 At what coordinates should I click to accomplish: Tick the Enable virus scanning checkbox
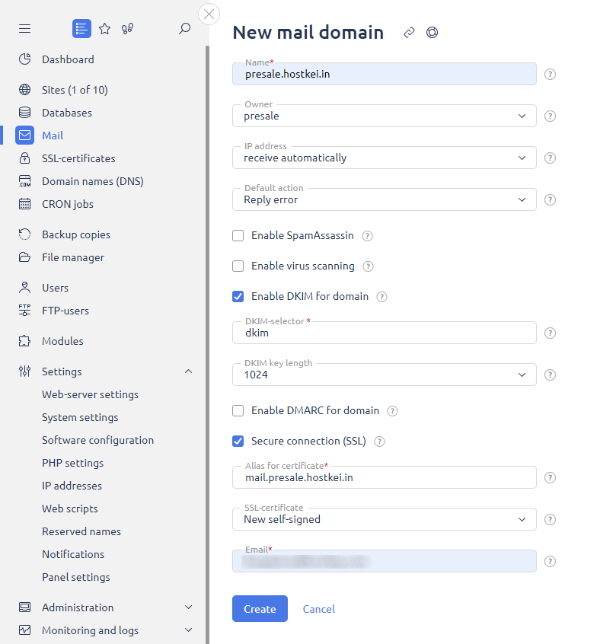click(238, 266)
